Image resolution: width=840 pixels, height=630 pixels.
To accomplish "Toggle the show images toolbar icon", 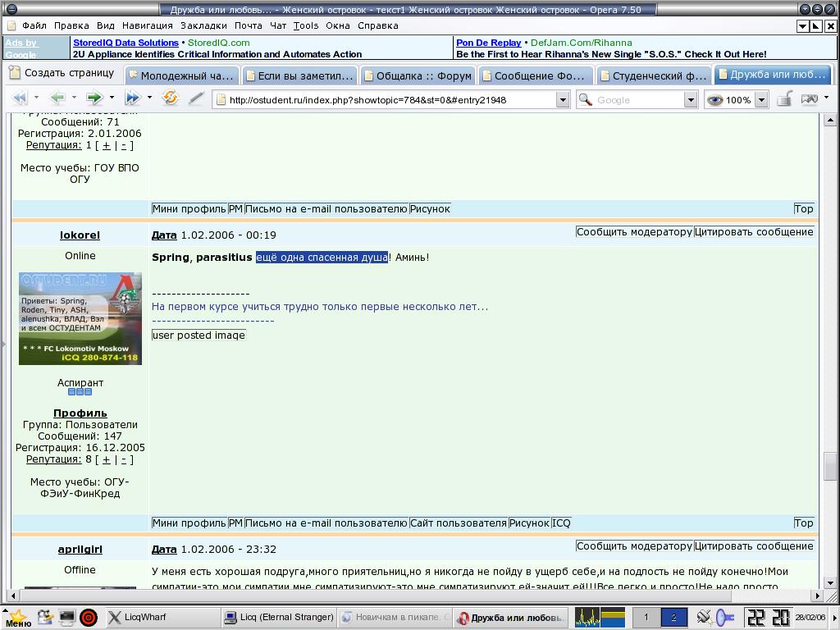I will (x=809, y=98).
